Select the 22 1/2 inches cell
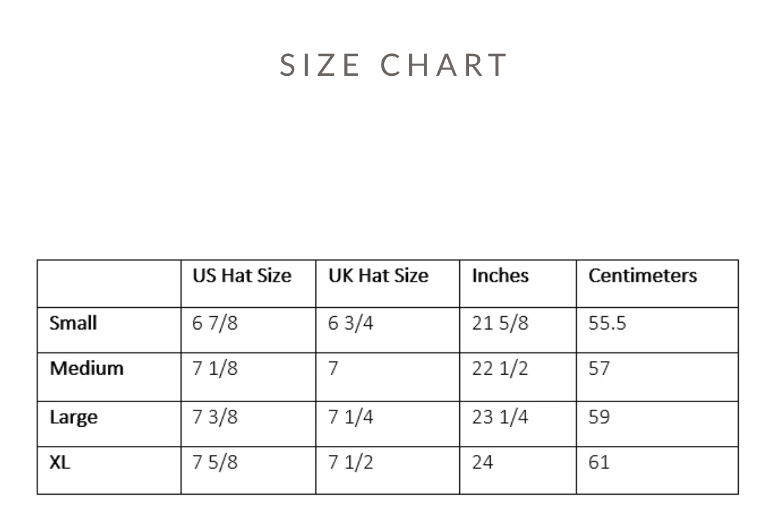Screen dimensions: 776x532 pos(500,369)
